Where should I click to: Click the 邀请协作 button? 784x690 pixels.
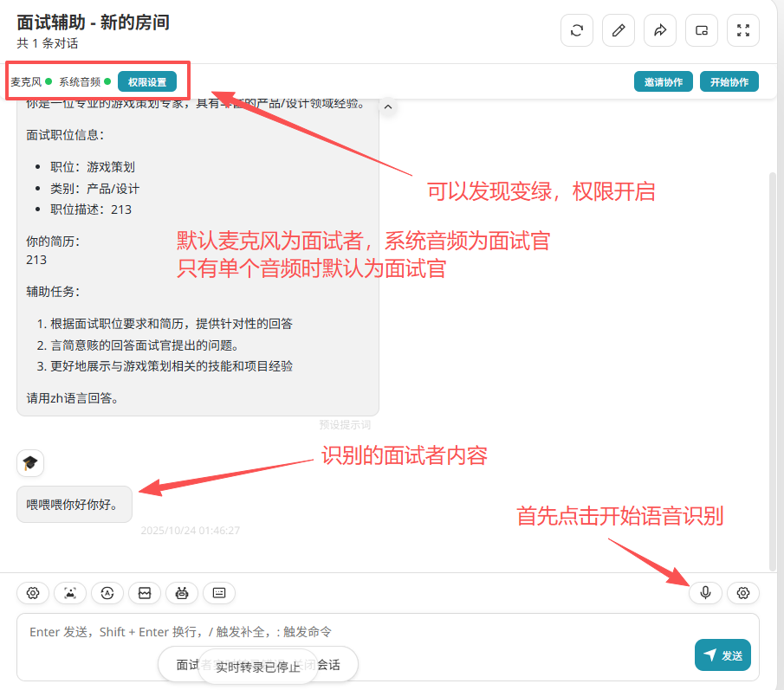664,82
